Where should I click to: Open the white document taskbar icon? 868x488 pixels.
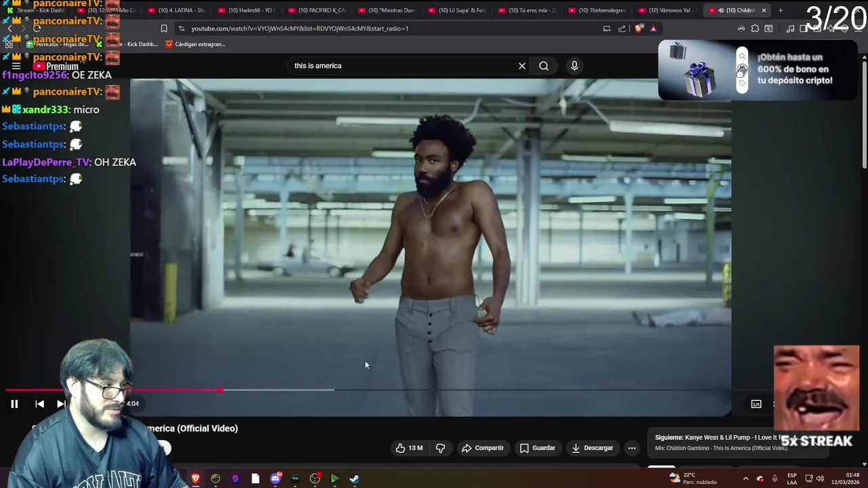pos(255,479)
